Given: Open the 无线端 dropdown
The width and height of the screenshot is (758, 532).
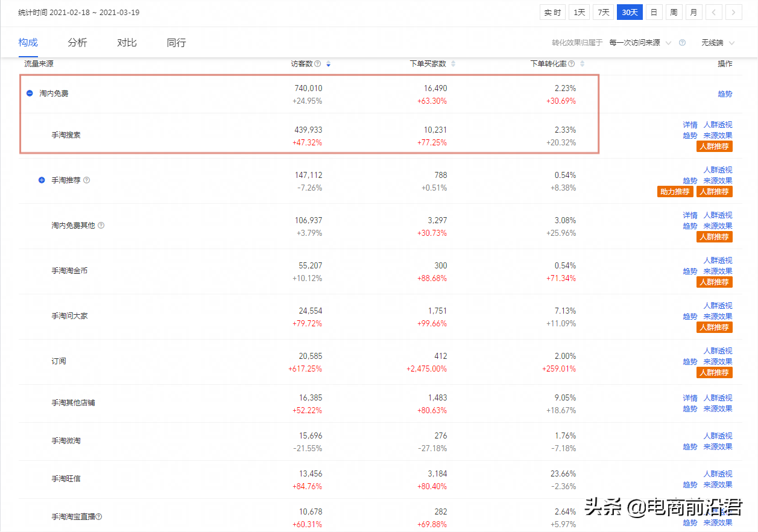Looking at the screenshot, I should (716, 42).
